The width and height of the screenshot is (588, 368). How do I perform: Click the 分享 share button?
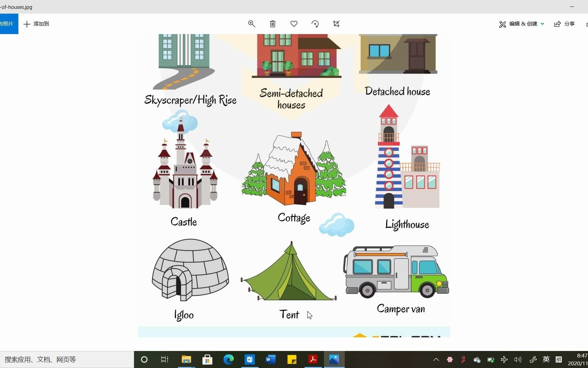tap(565, 24)
